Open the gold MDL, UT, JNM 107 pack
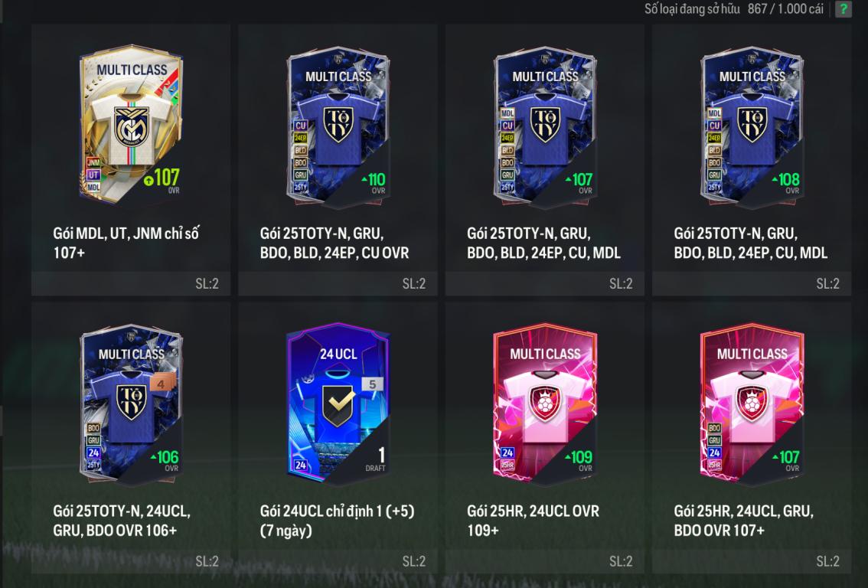Image resolution: width=868 pixels, height=588 pixels. [131, 125]
